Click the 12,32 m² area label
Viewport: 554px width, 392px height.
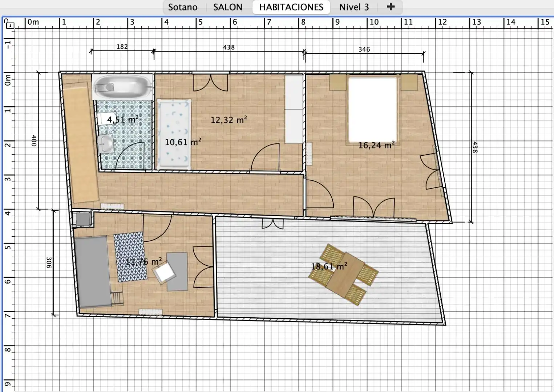pos(229,119)
